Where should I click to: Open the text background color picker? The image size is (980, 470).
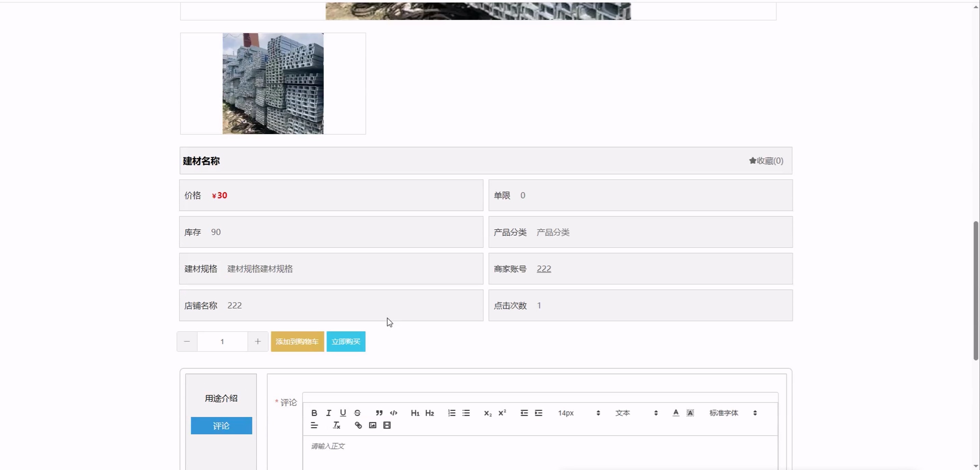[x=690, y=413]
